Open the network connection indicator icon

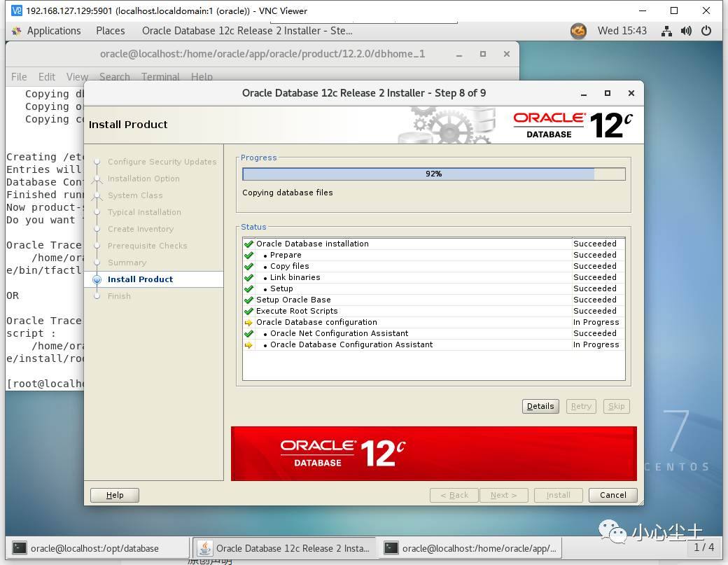[666, 31]
